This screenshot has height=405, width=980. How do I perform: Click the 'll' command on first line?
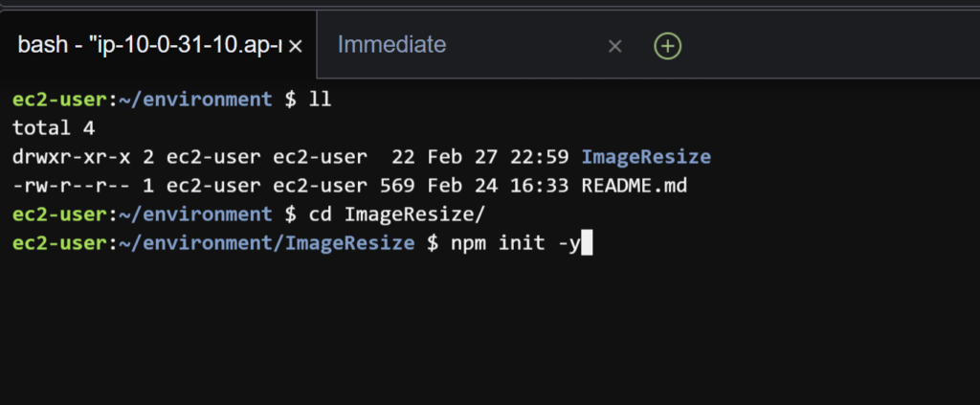(x=321, y=99)
